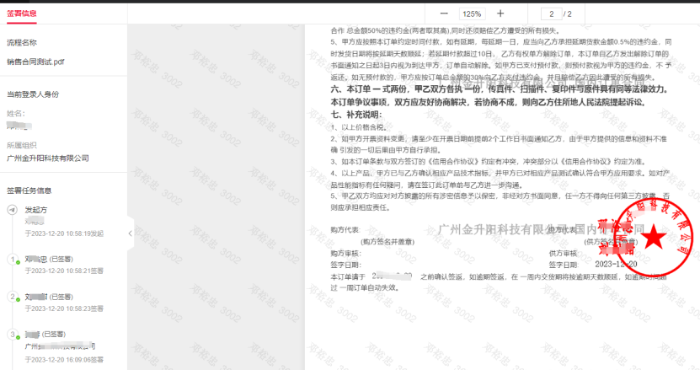This screenshot has height=370, width=700.
Task: Switch to the 签署信息 tab
Action: (x=21, y=13)
